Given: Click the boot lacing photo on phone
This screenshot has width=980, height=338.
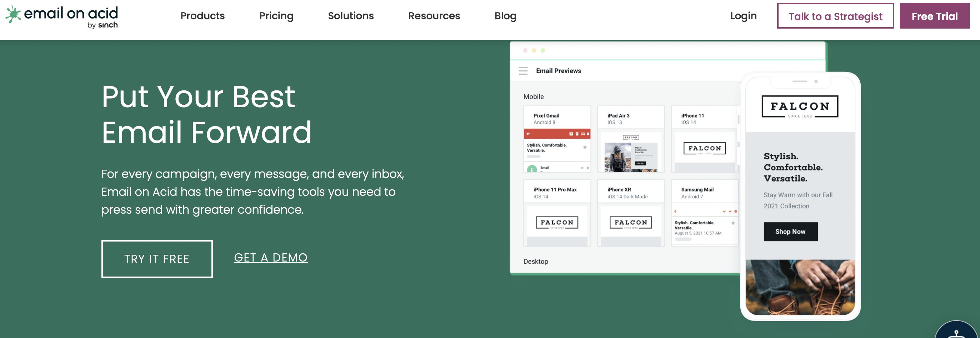Looking at the screenshot, I should pyautogui.click(x=800, y=287).
